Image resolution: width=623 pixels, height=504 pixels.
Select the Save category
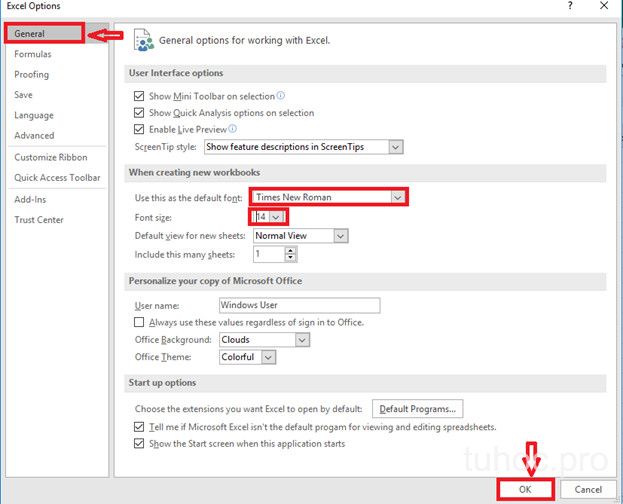(x=23, y=95)
